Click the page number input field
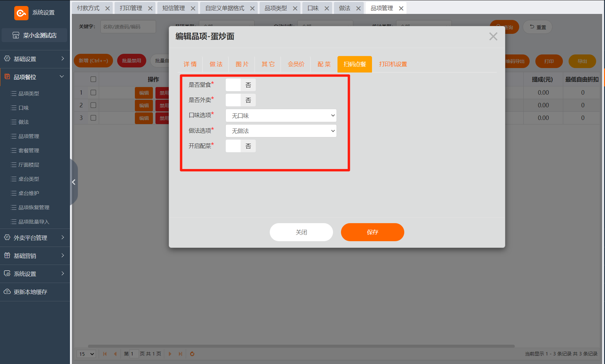This screenshot has width=605, height=364. click(134, 354)
